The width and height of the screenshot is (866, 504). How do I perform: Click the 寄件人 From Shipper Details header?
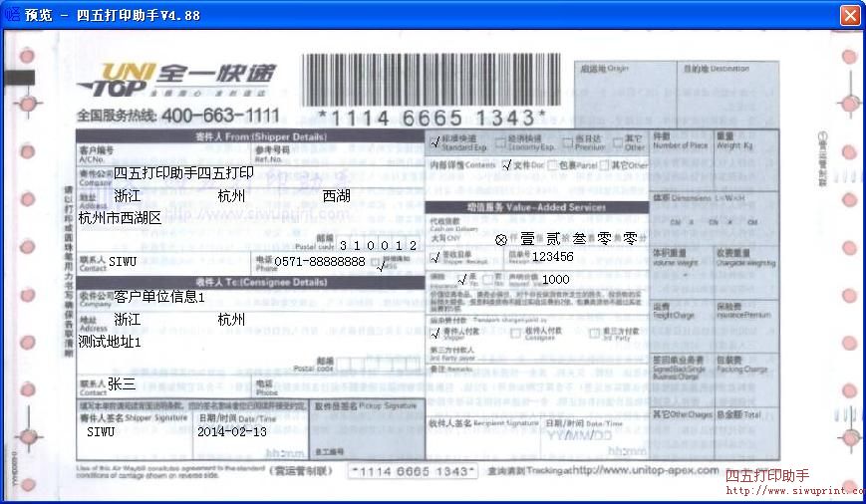click(250, 136)
